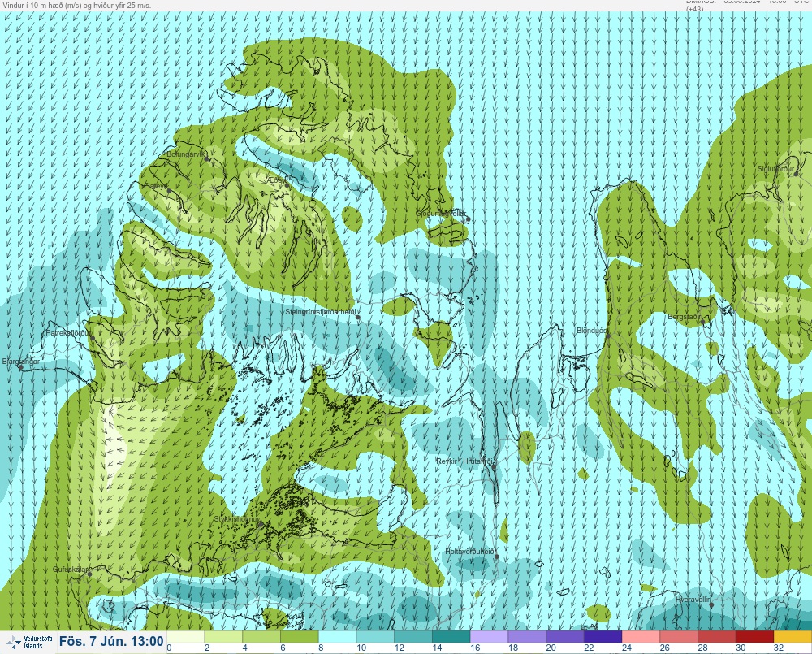812x654 pixels.
Task: Click the Bolungarvík station label
Action: coord(186,154)
